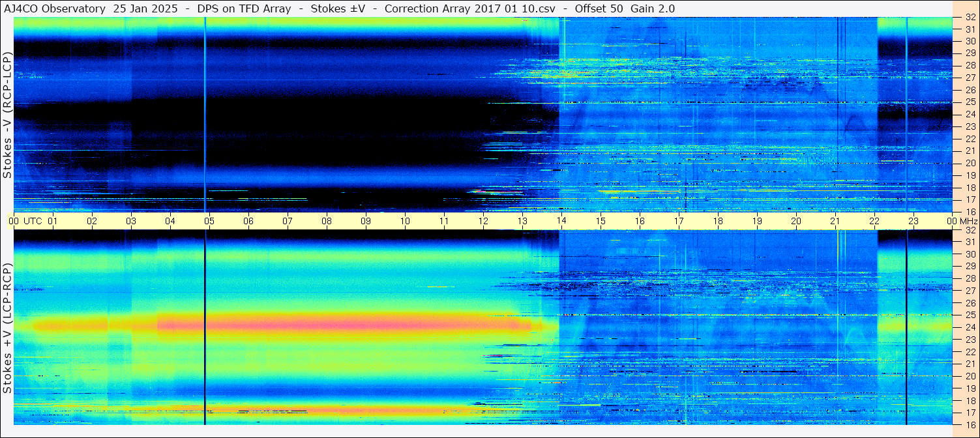The width and height of the screenshot is (980, 438).
Task: Click the 22 MHz label of Stokes -V panel
Action: pyautogui.click(x=970, y=138)
